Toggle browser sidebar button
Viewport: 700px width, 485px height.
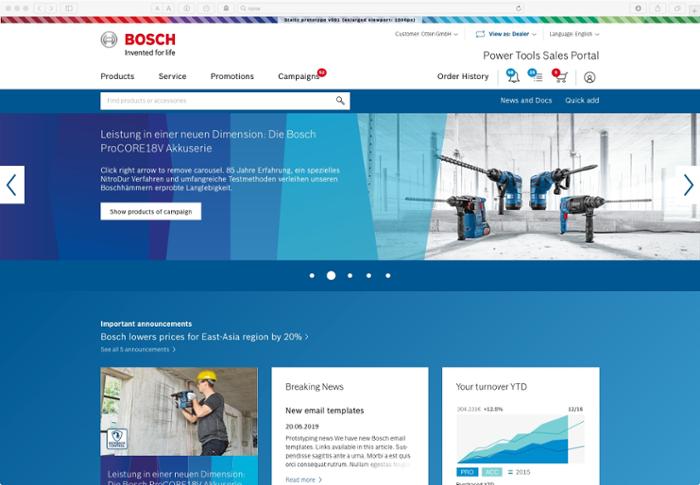[69, 8]
